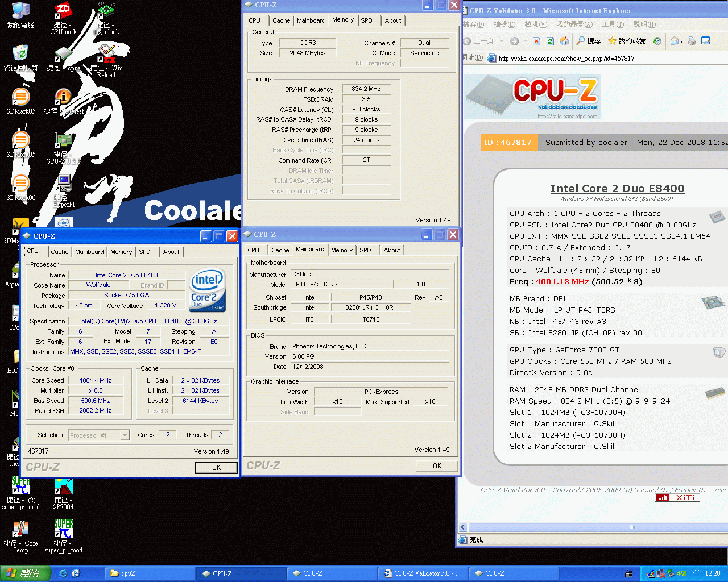Open the IE 工具(T) menu

[613, 24]
